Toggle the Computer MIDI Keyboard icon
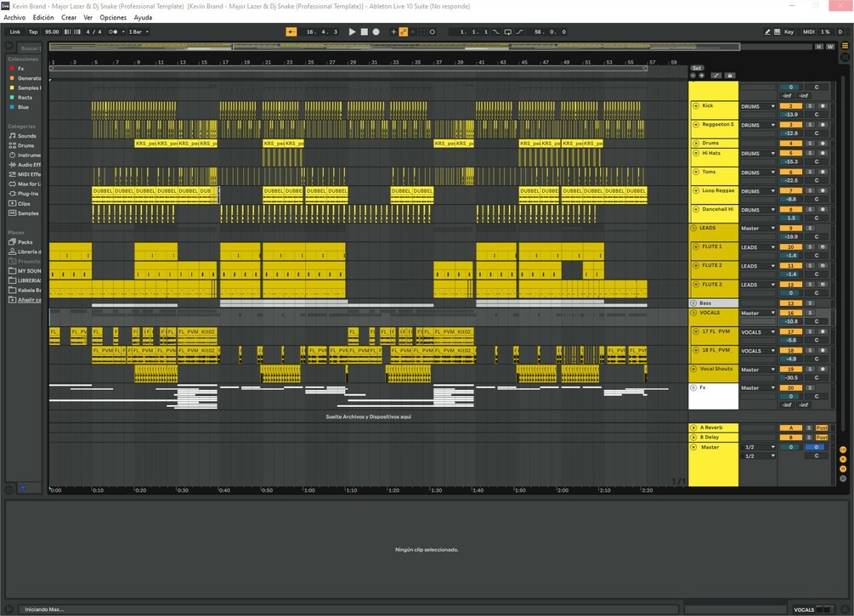The width and height of the screenshot is (854, 616). (x=778, y=31)
